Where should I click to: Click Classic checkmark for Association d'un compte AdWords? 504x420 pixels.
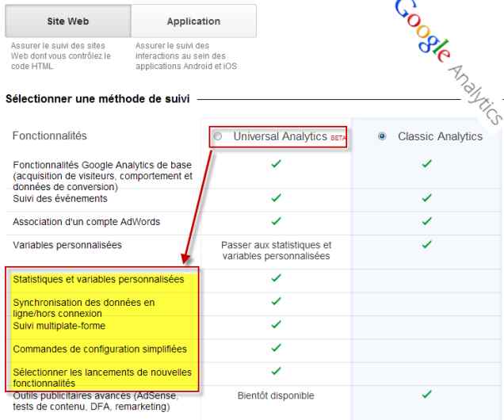[426, 221]
